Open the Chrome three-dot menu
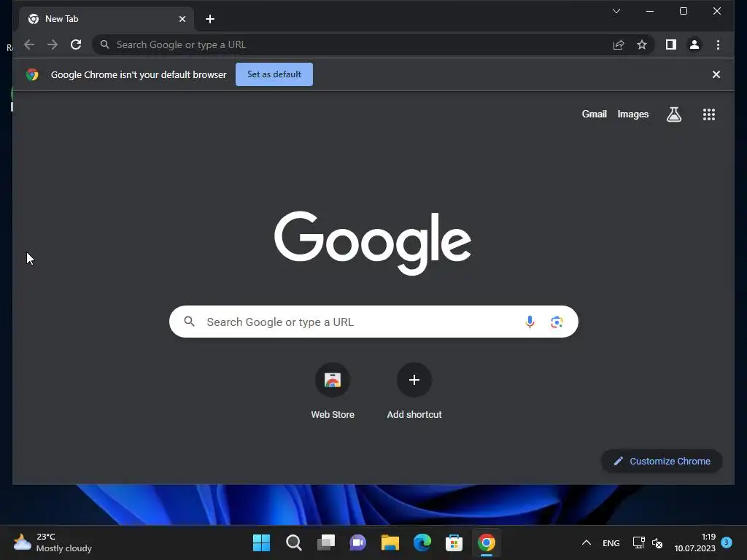 (718, 44)
